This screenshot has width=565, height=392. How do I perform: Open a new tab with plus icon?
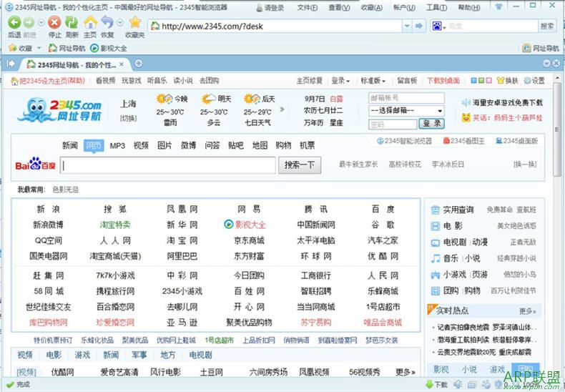coord(138,64)
